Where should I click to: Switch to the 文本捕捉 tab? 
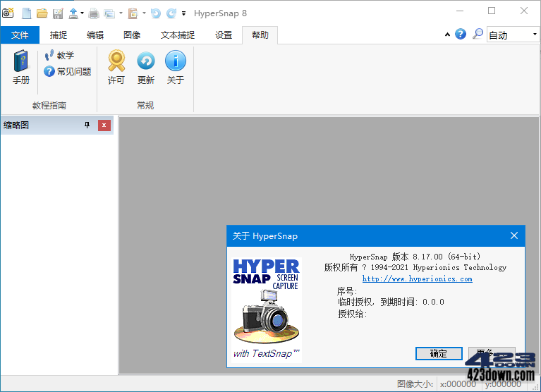(178, 35)
